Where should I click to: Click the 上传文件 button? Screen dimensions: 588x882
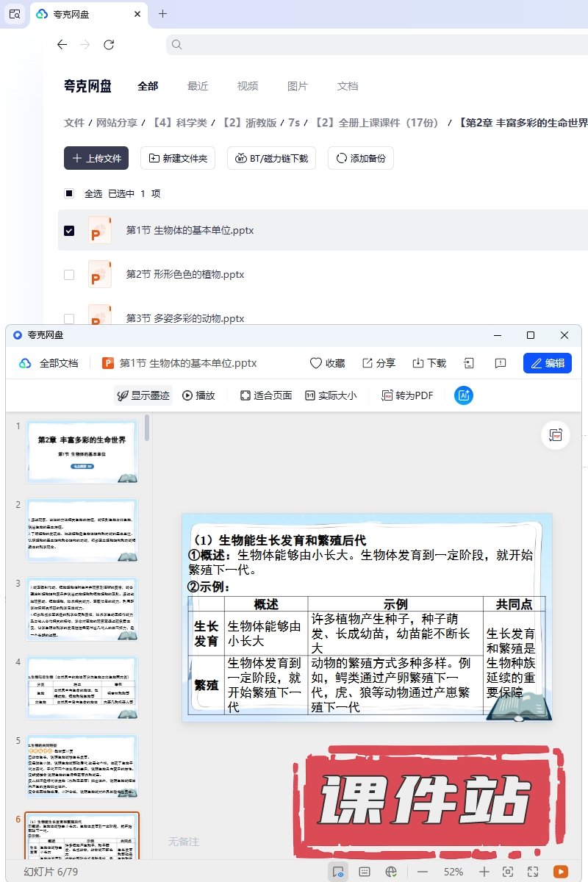click(x=96, y=158)
